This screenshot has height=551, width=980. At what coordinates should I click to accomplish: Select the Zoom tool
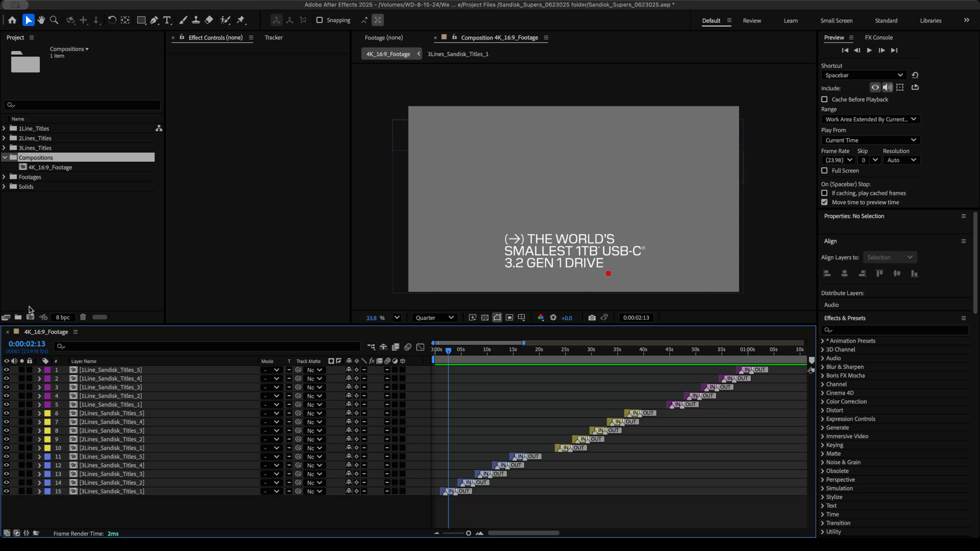(x=54, y=20)
